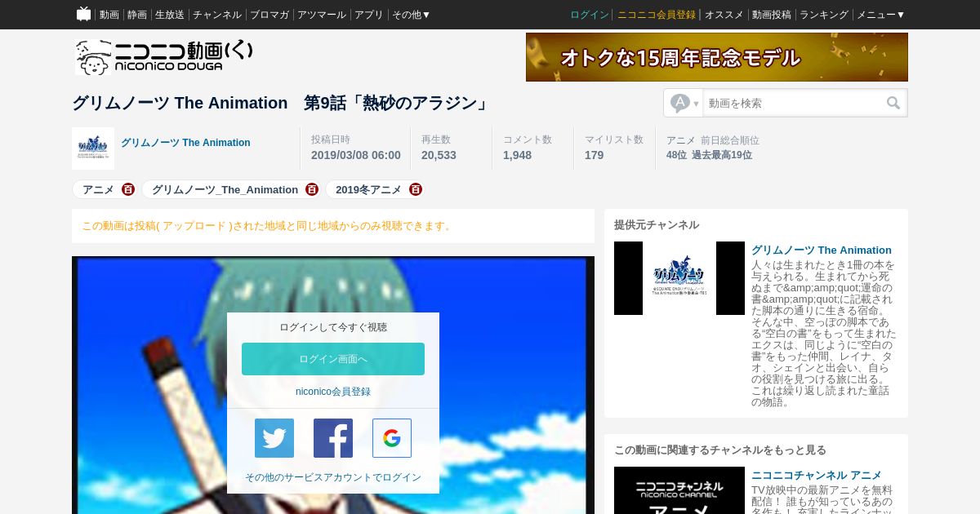
Task: Open provider channel thumbnail グリムノーツ
Action: (679, 278)
